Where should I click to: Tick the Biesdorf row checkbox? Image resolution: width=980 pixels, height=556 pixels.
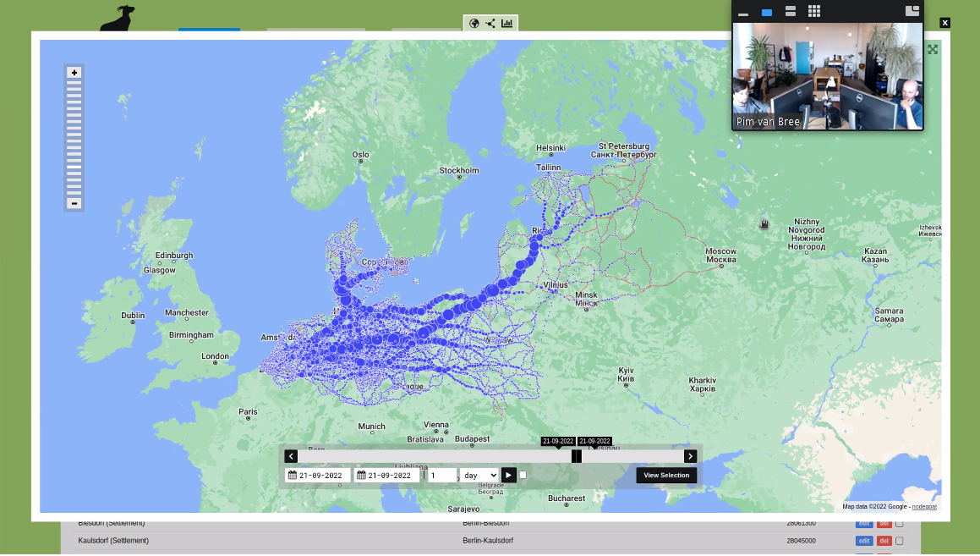point(900,524)
